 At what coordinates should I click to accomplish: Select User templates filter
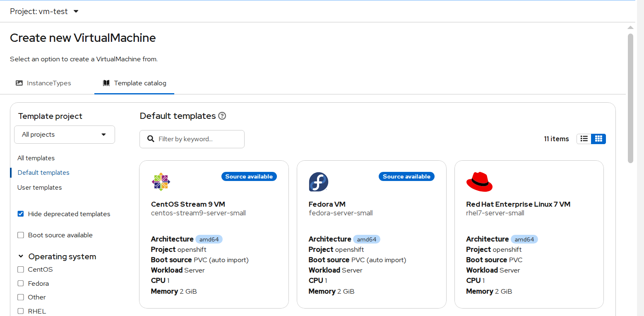pos(39,188)
